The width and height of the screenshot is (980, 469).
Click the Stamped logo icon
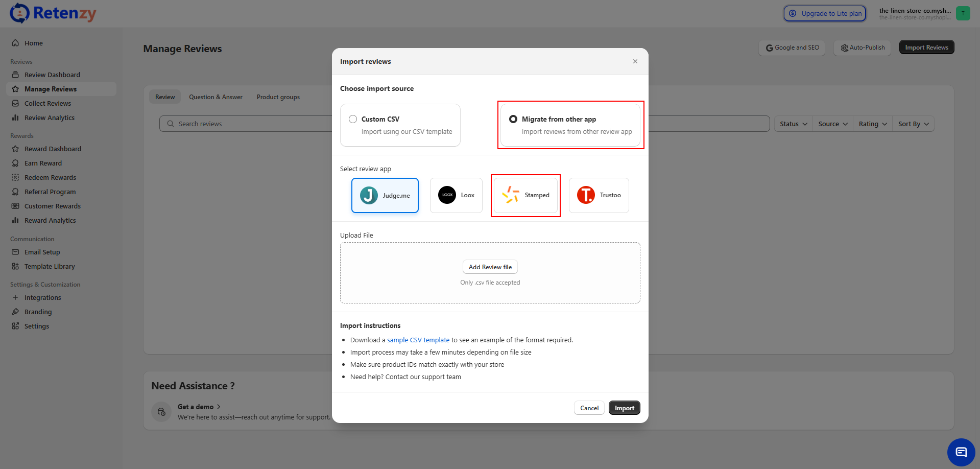pos(511,195)
